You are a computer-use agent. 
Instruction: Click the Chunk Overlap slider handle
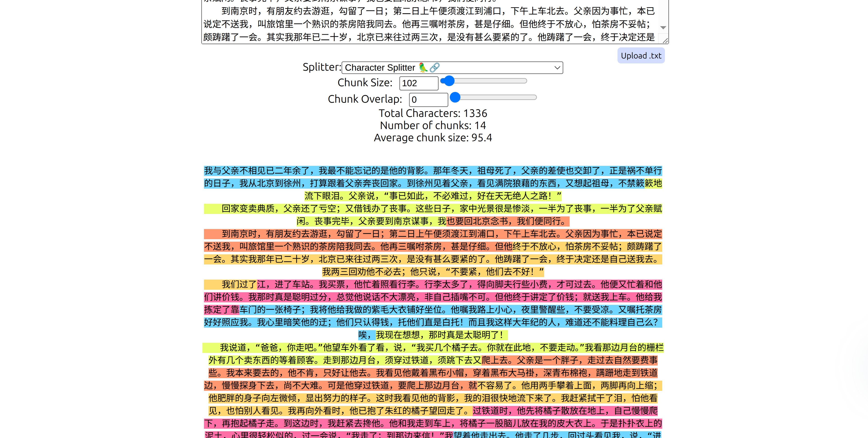pyautogui.click(x=456, y=97)
